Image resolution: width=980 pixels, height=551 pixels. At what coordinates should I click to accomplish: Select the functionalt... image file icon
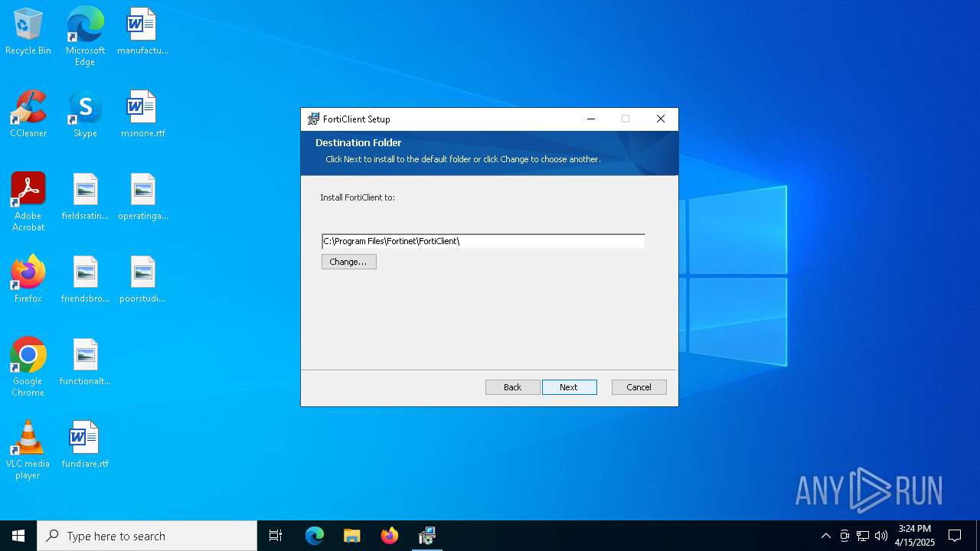pos(85,362)
